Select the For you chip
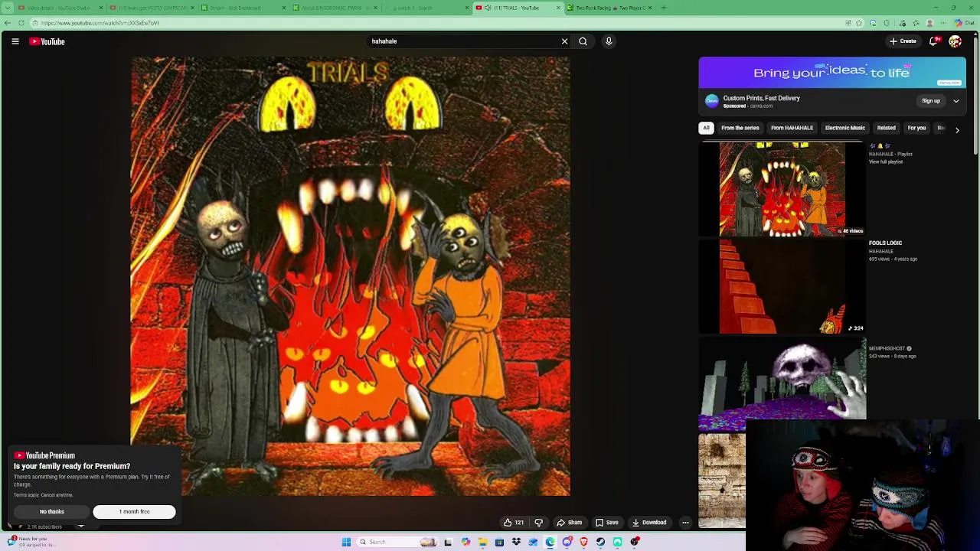The height and width of the screenshot is (551, 980). coord(916,128)
